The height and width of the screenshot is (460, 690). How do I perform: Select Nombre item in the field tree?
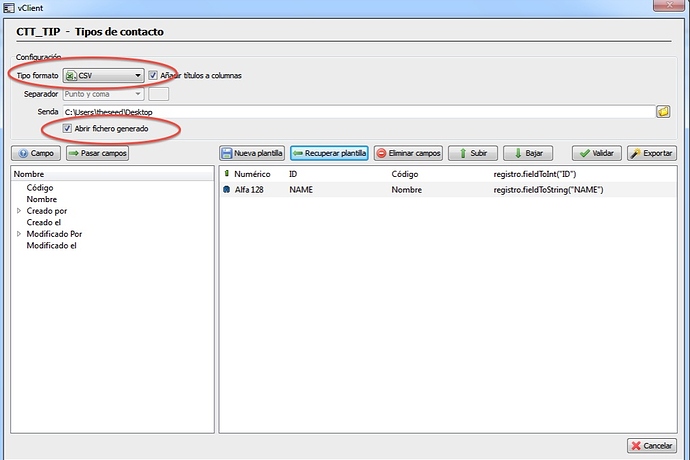coord(41,199)
